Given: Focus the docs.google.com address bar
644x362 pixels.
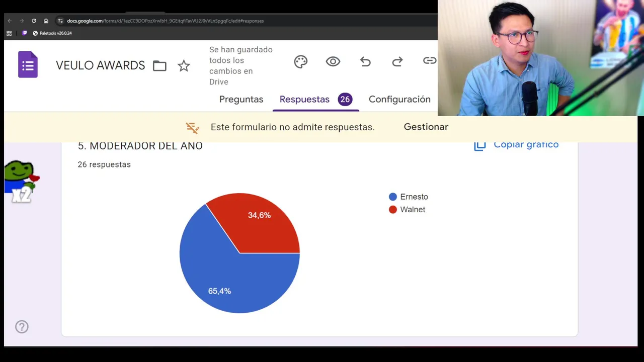Looking at the screenshot, I should click(x=165, y=21).
